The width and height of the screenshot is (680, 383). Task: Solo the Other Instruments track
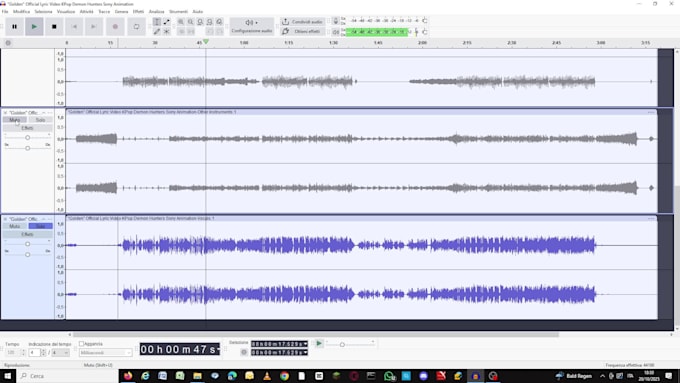coord(40,120)
